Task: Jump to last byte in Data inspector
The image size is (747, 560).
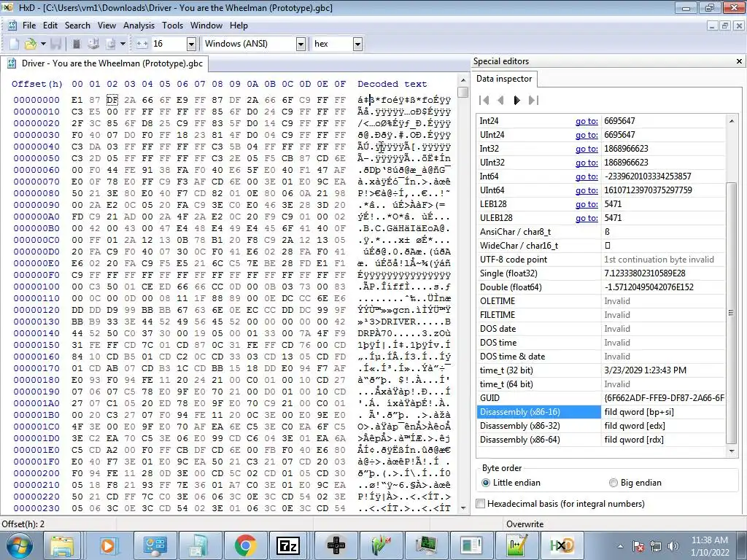Action: tap(533, 100)
